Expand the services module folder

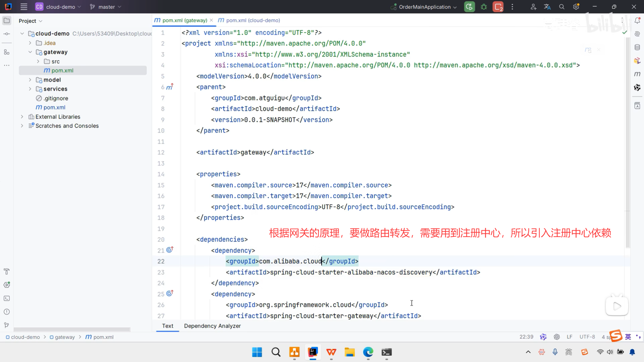[x=30, y=89]
